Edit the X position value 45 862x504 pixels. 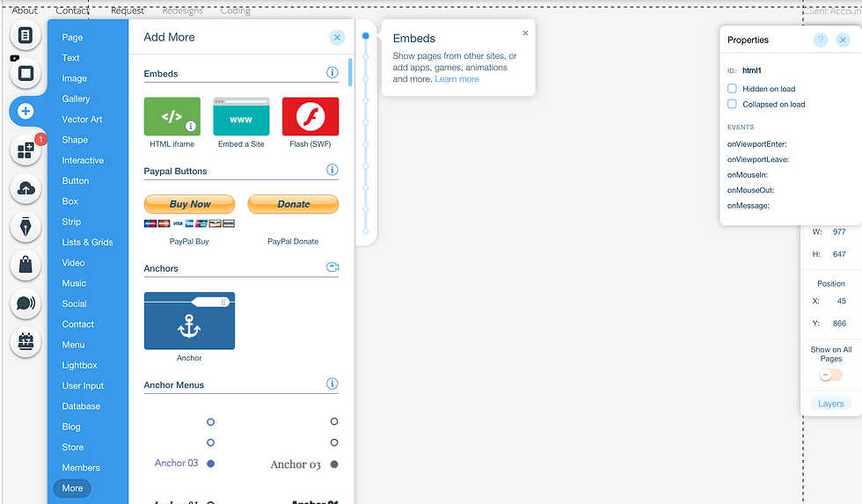pos(841,301)
